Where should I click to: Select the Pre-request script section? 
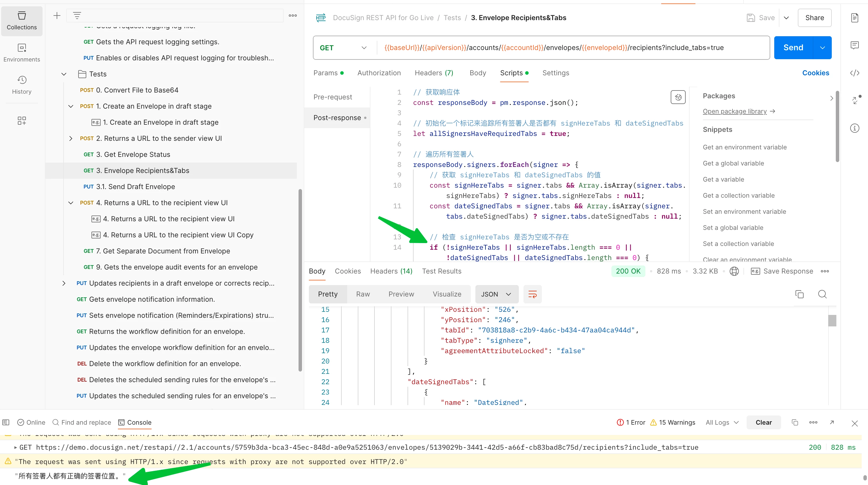pyautogui.click(x=332, y=97)
